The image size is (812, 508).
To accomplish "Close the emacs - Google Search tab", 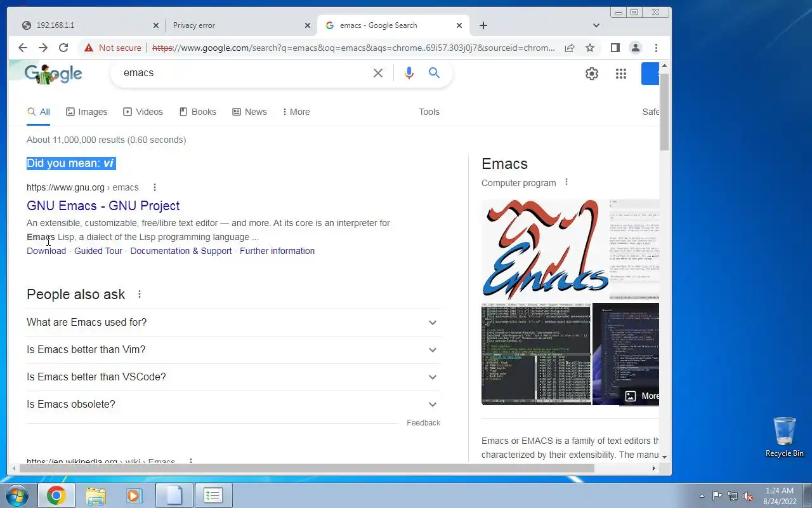I will (x=459, y=25).
